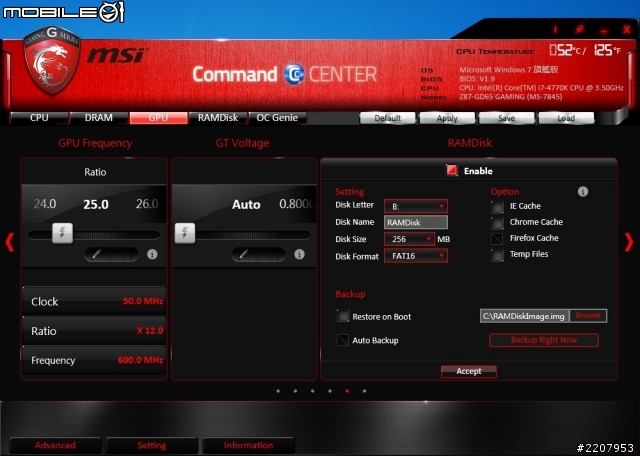Click the Browse button for image path

pyautogui.click(x=588, y=316)
